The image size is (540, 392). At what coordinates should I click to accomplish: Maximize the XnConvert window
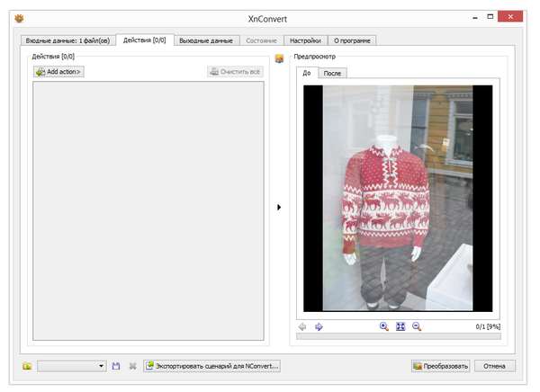[490, 16]
